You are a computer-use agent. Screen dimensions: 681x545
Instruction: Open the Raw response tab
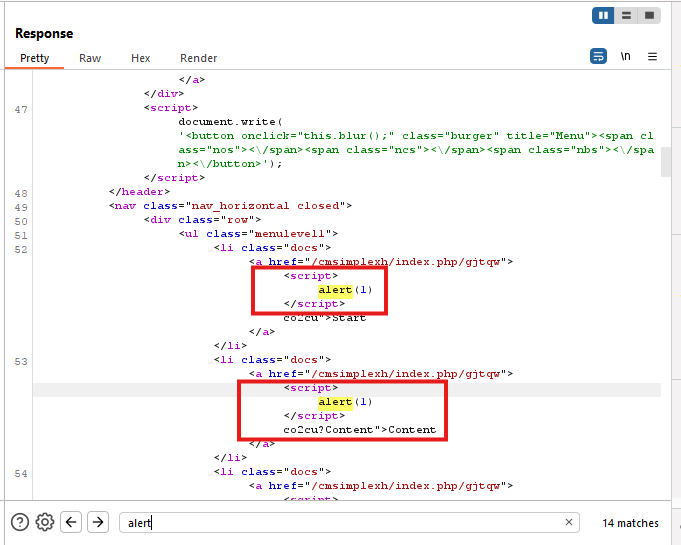tap(90, 58)
